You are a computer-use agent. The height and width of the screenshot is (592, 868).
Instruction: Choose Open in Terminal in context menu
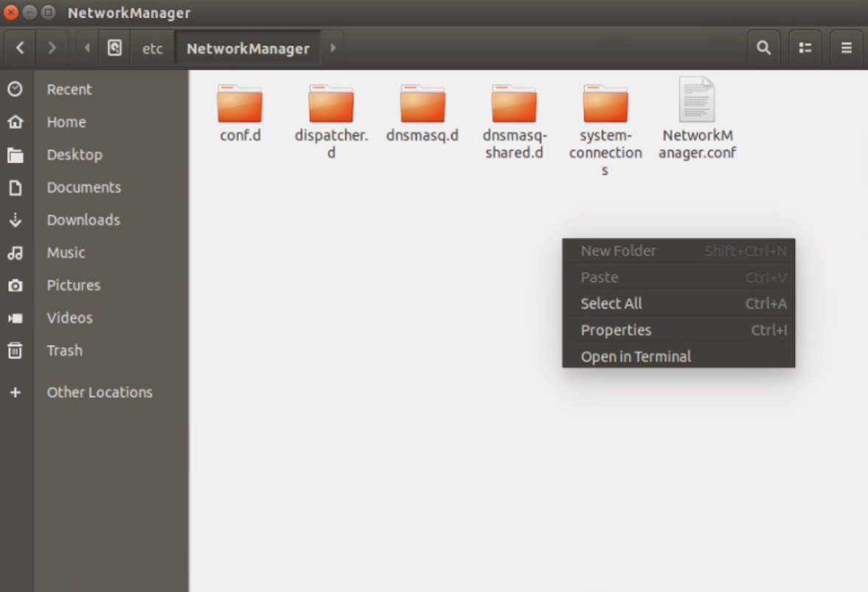[x=678, y=356]
